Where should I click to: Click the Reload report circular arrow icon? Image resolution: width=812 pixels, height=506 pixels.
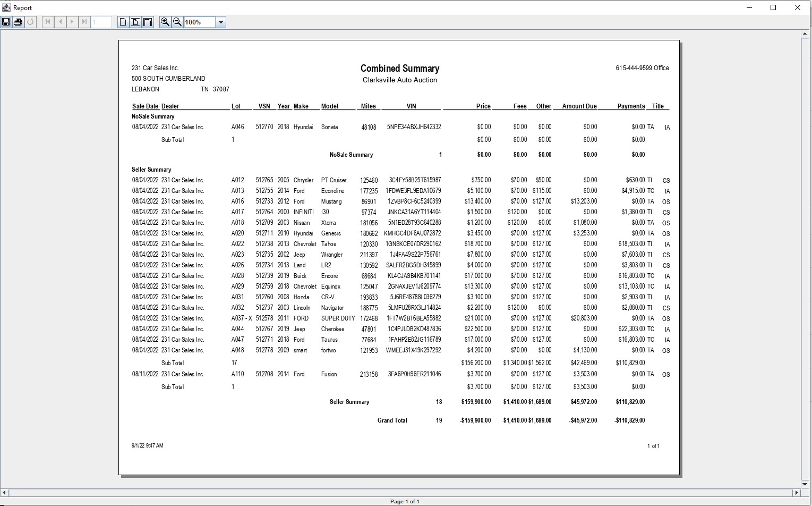point(30,22)
